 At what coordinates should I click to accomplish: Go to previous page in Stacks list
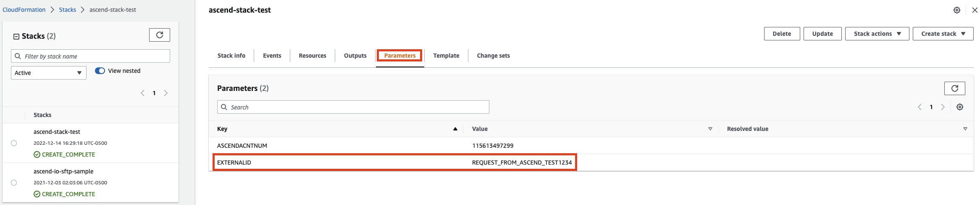coord(143,93)
